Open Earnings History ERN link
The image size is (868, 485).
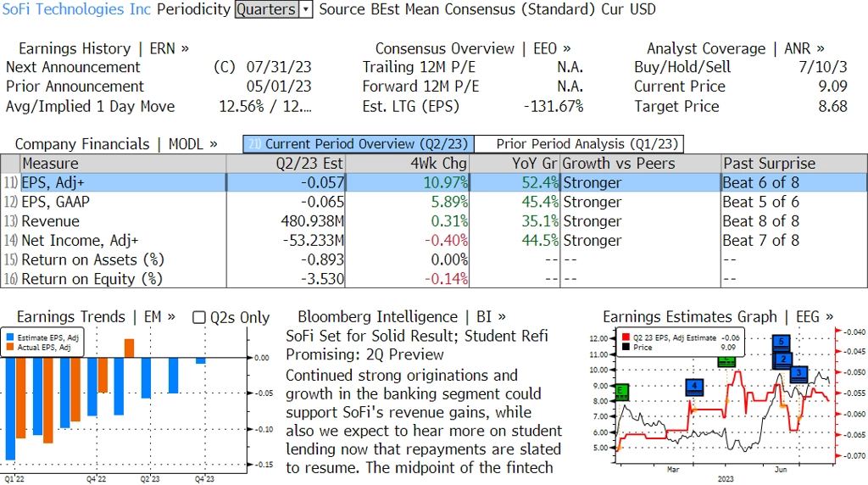[x=103, y=48]
